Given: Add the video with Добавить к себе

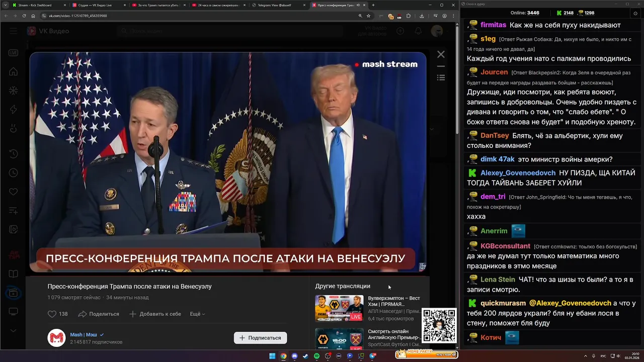Looking at the screenshot, I should point(155,314).
